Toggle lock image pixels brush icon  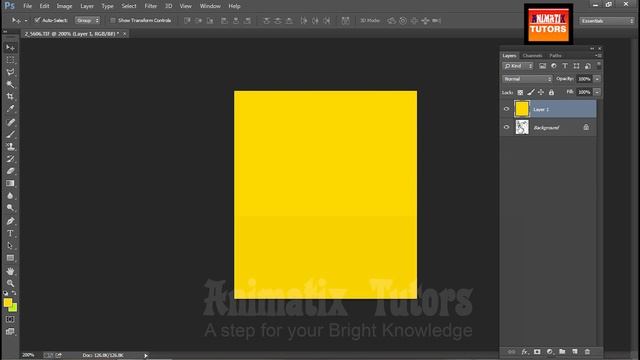[531, 93]
